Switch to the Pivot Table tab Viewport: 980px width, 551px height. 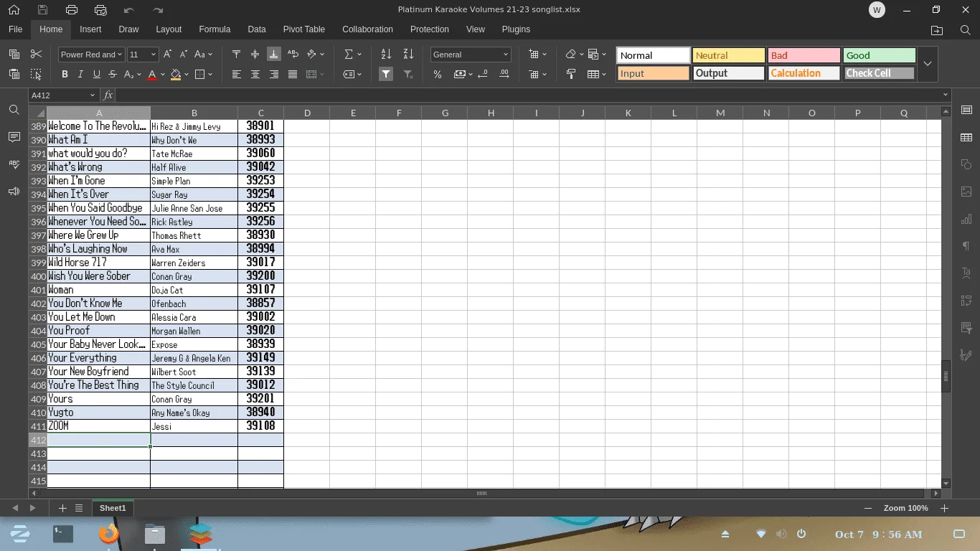pos(304,29)
